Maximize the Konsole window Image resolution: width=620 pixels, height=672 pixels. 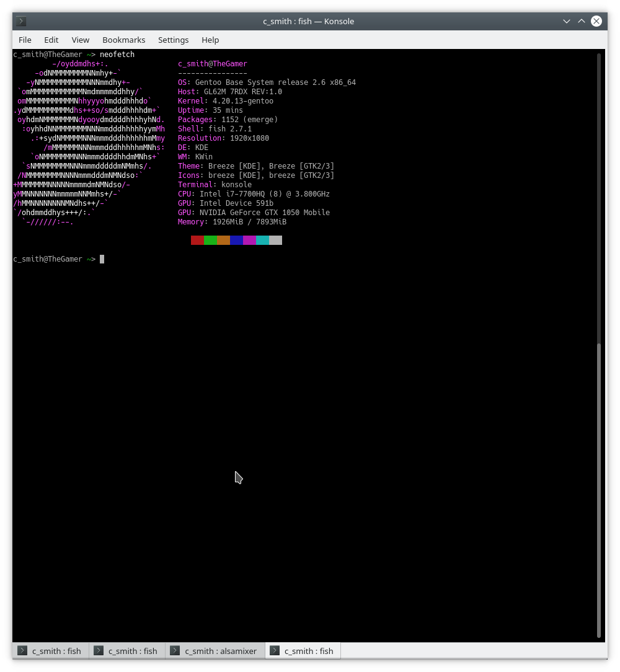[581, 21]
